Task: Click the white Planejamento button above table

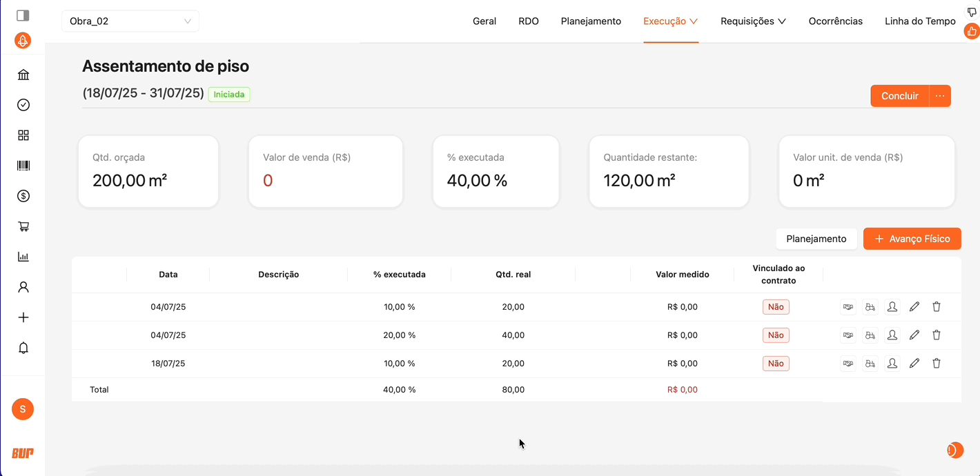Action: (816, 239)
